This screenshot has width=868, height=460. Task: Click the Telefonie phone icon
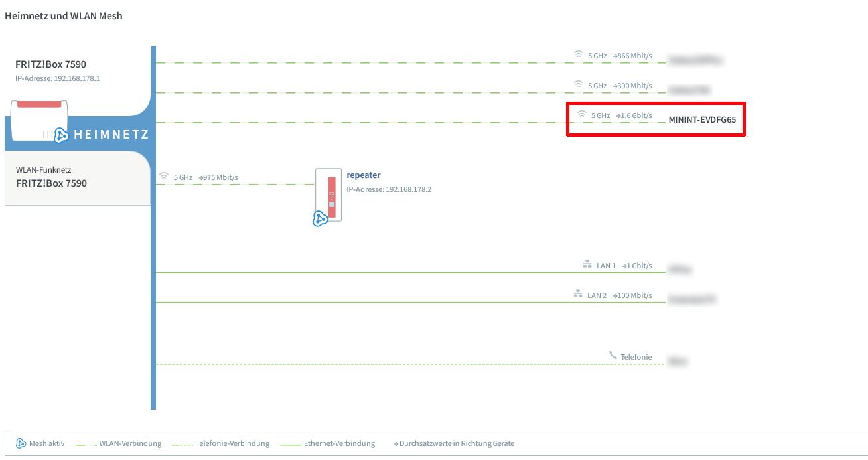[x=613, y=356]
